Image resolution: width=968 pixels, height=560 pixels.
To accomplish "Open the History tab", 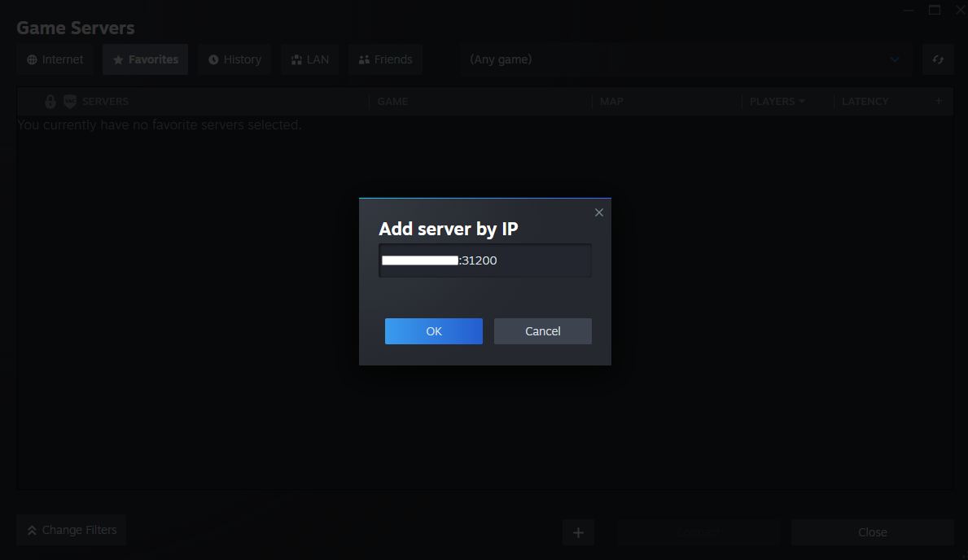I will [234, 59].
